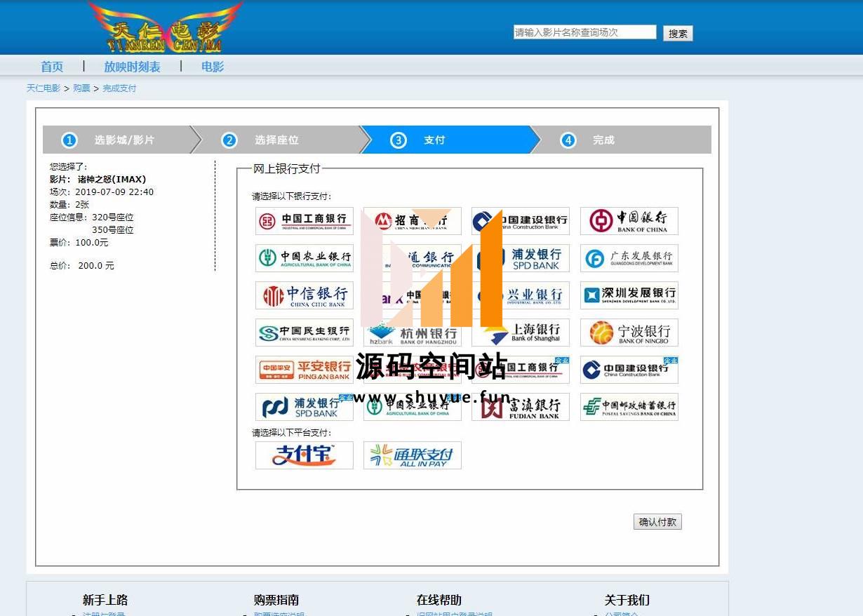Focus the movie name search field

[x=585, y=32]
